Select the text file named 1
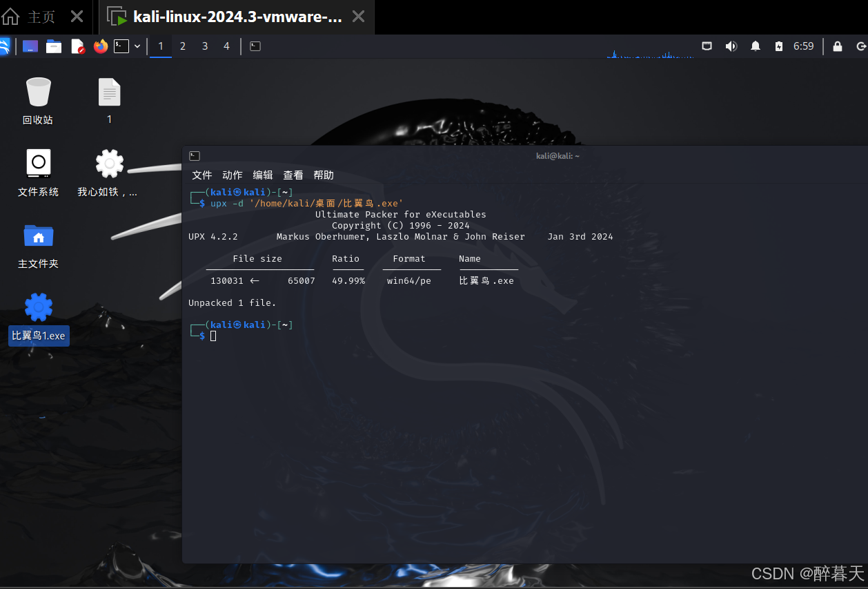The height and width of the screenshot is (589, 868). coord(109,101)
